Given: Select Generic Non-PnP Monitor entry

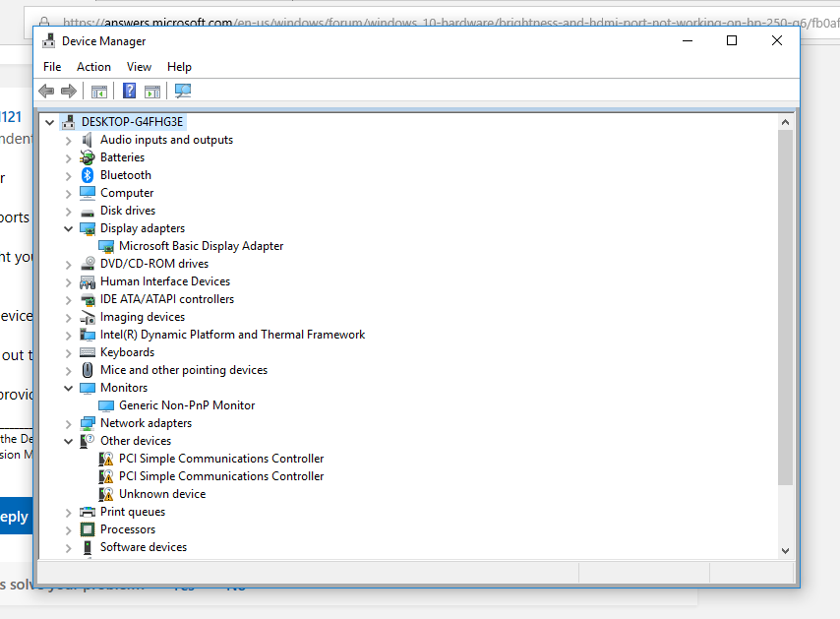Looking at the screenshot, I should click(187, 405).
